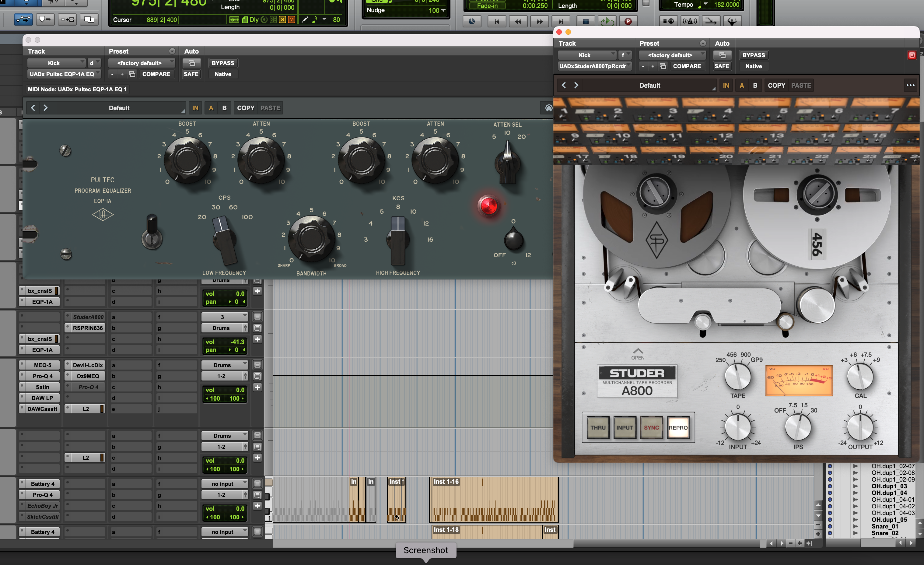Click the settings copy icon beside Studer COMPARE
The image size is (924, 565).
click(x=663, y=66)
